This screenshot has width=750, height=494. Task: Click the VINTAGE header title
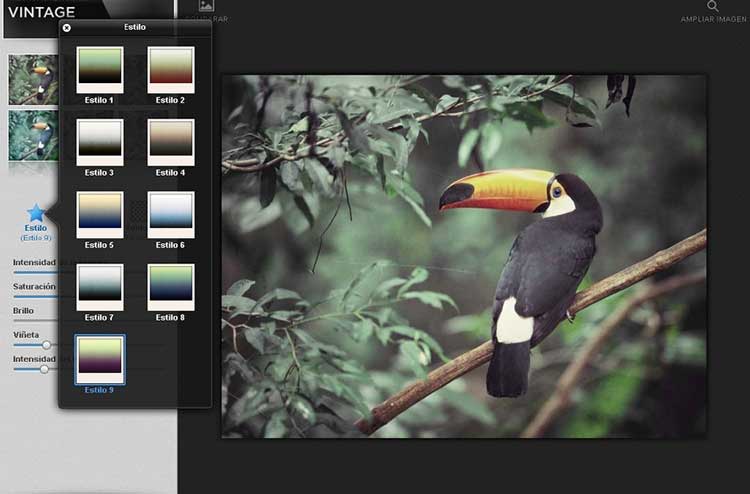[x=42, y=12]
